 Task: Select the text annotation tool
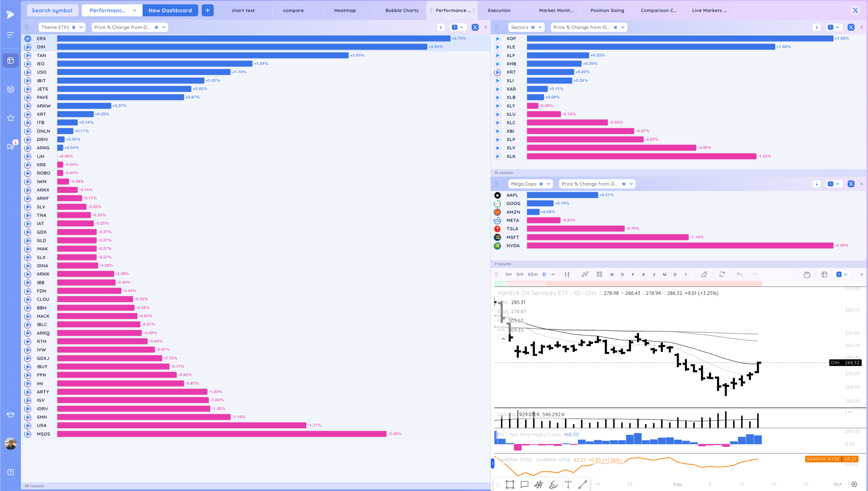coord(568,484)
